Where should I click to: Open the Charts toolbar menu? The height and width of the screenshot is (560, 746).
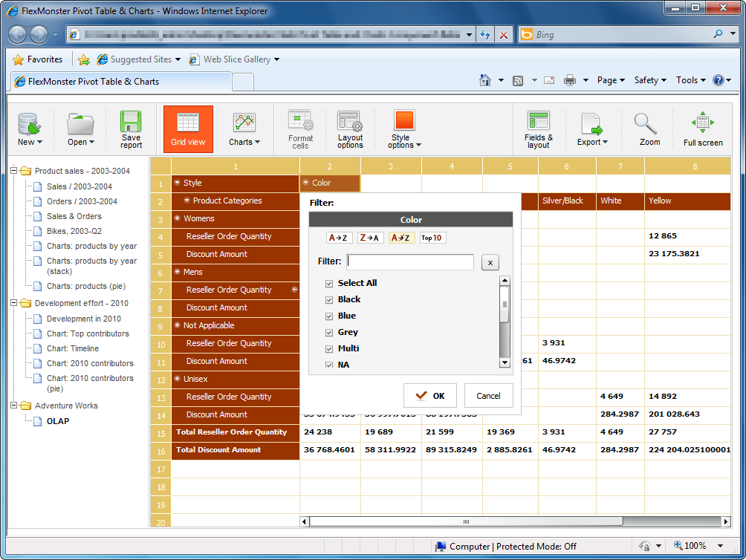[x=244, y=129]
